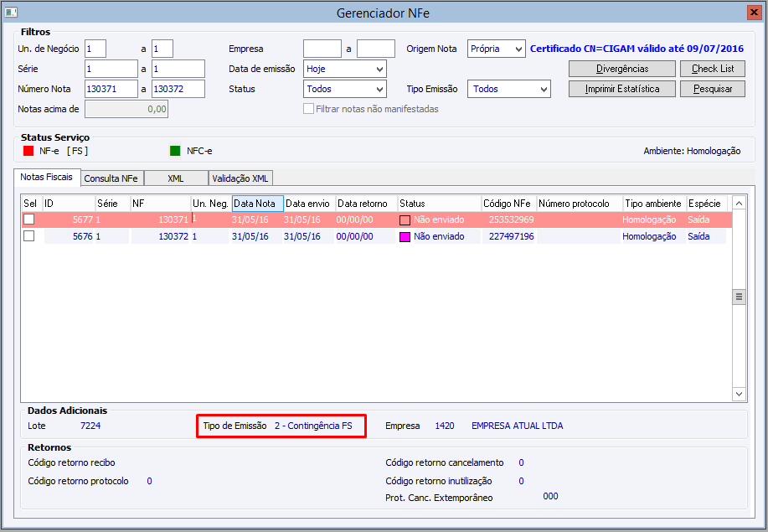Click the Un. de Negócio end field
768x532 pixels.
162,49
